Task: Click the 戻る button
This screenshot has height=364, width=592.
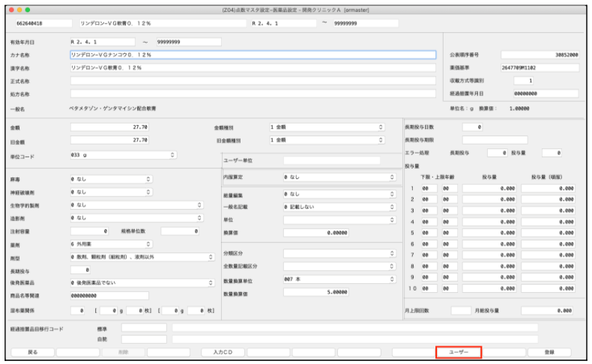Action: pyautogui.click(x=32, y=351)
